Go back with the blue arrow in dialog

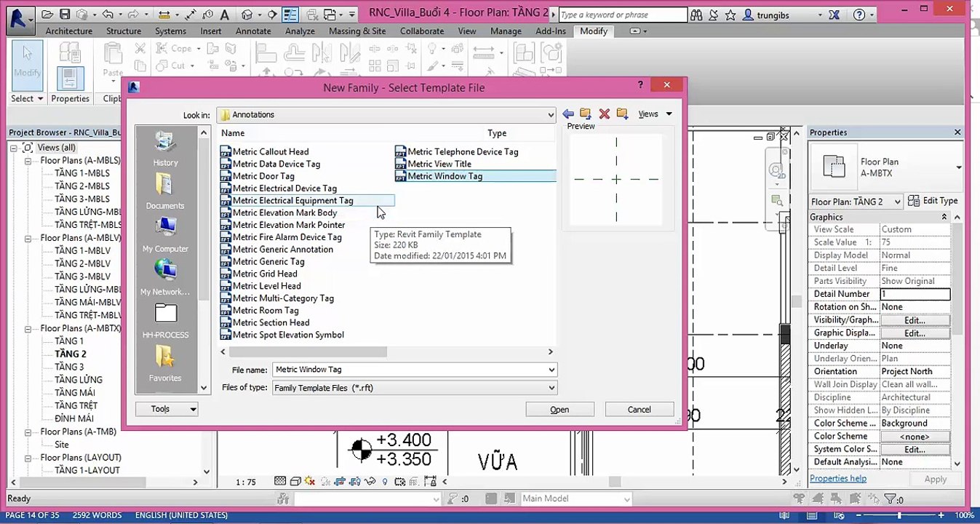pyautogui.click(x=568, y=114)
